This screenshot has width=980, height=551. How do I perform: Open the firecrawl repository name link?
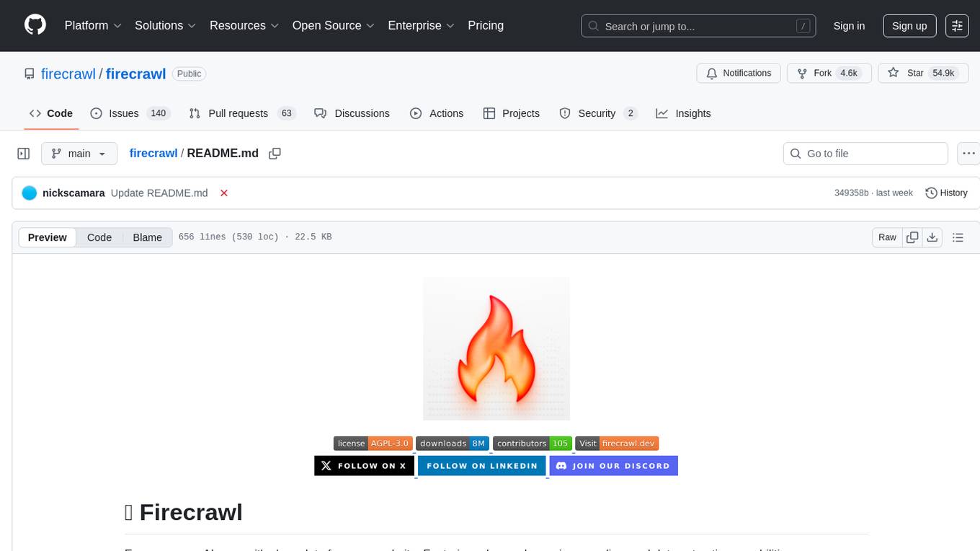pyautogui.click(x=136, y=74)
